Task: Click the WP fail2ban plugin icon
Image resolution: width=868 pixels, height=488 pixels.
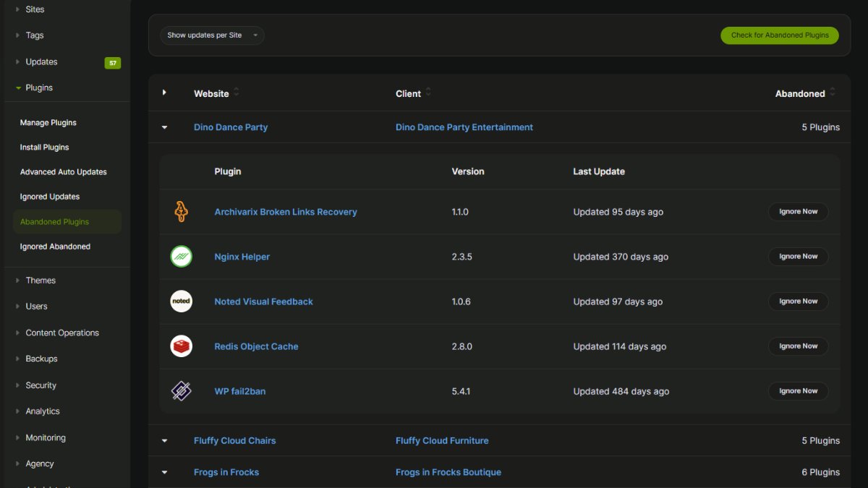Action: coord(181,391)
